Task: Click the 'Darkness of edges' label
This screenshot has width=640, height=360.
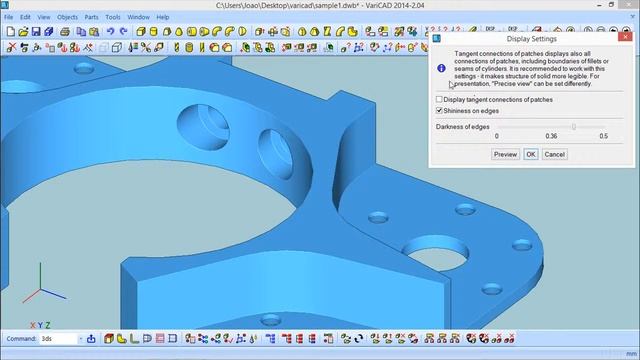Action: [x=462, y=127]
